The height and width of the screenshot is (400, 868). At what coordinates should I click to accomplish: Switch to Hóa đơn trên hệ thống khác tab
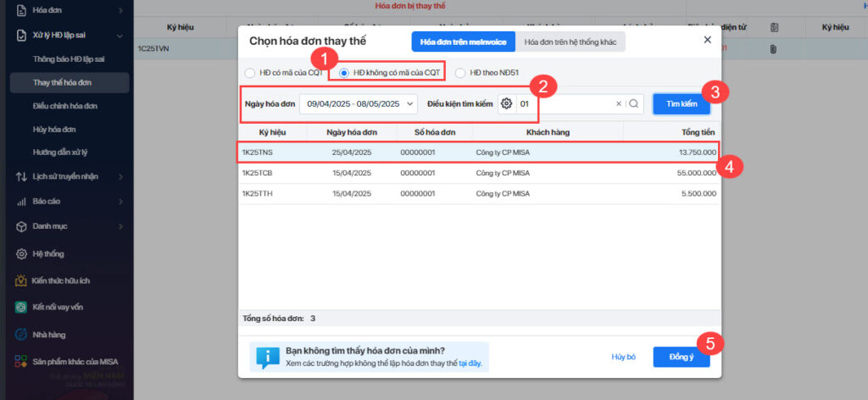click(x=570, y=42)
